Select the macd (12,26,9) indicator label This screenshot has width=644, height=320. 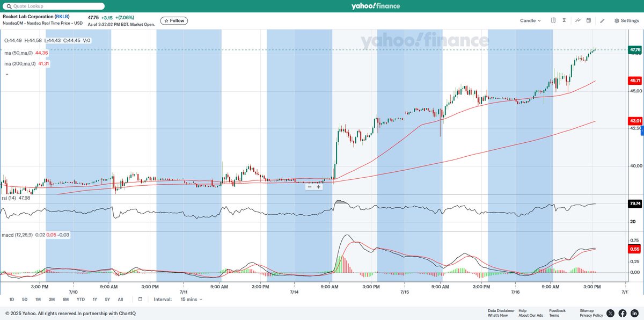coord(18,235)
